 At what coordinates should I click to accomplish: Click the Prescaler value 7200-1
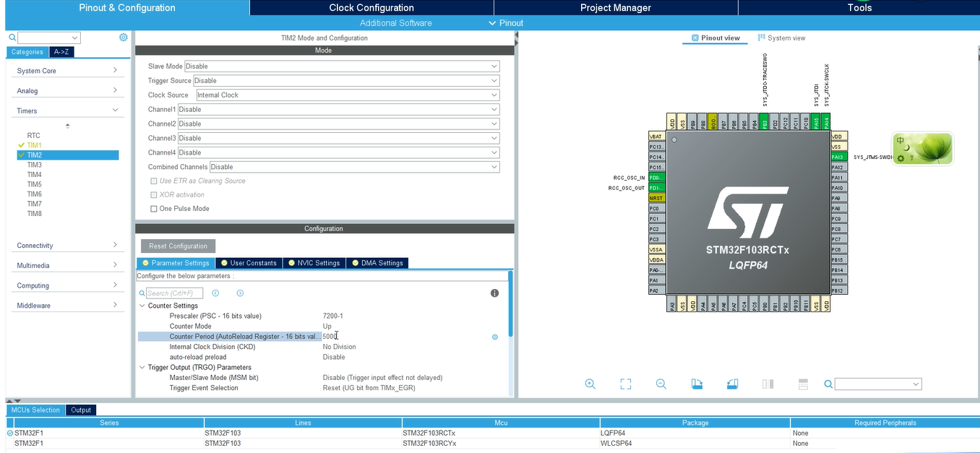[x=333, y=316]
